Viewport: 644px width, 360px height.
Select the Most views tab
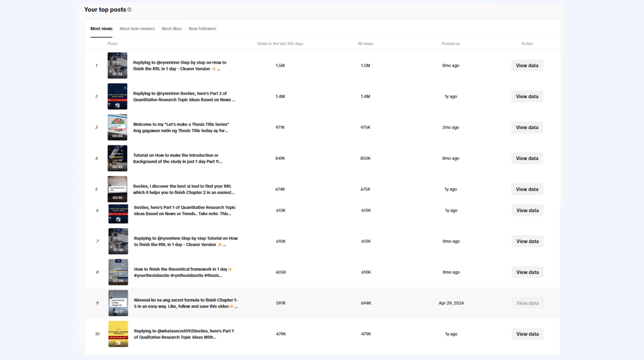tap(101, 29)
